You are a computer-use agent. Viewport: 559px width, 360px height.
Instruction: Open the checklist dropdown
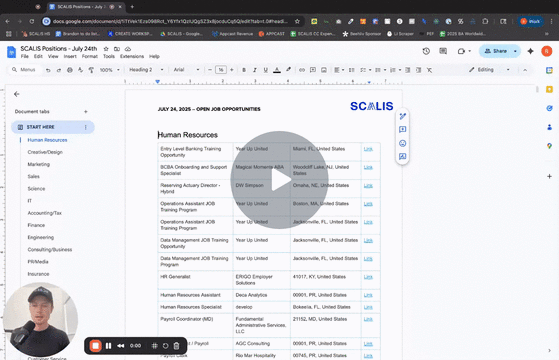click(x=365, y=70)
